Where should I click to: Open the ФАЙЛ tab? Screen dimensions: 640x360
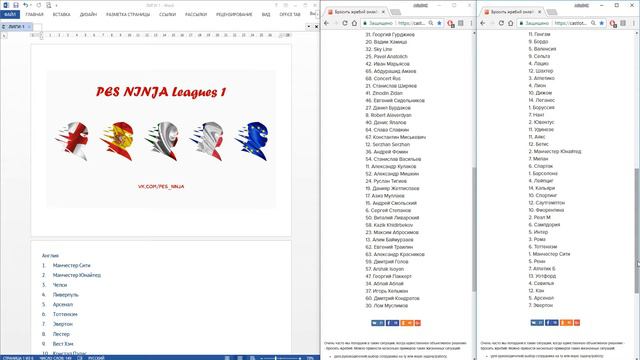pyautogui.click(x=10, y=14)
